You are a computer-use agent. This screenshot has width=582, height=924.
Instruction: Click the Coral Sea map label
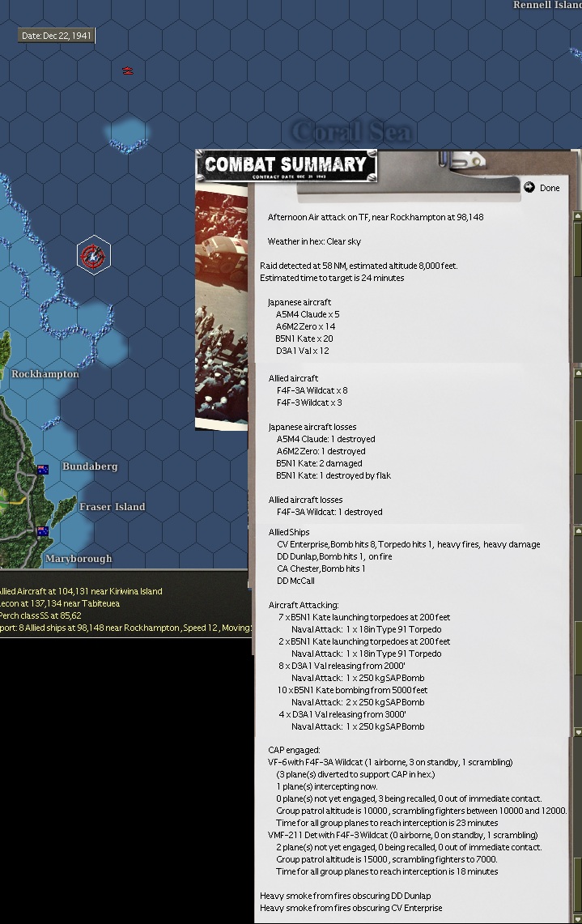(x=351, y=131)
